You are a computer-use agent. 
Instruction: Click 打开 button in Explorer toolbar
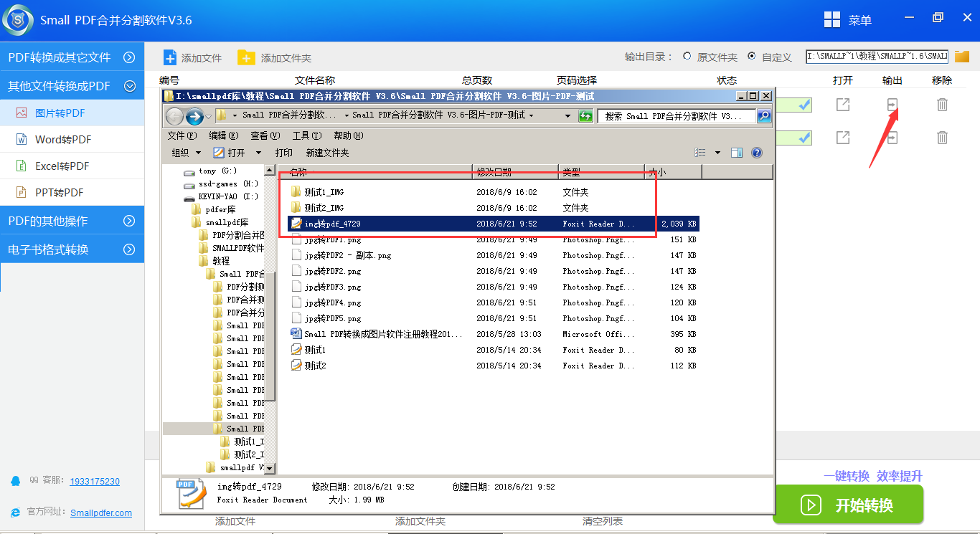(x=230, y=153)
